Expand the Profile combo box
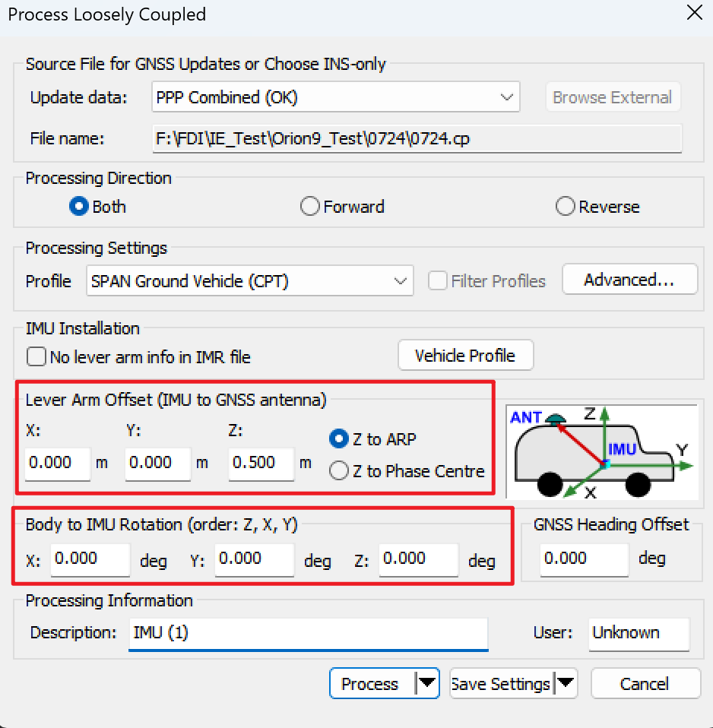The height and width of the screenshot is (728, 713). [249, 281]
